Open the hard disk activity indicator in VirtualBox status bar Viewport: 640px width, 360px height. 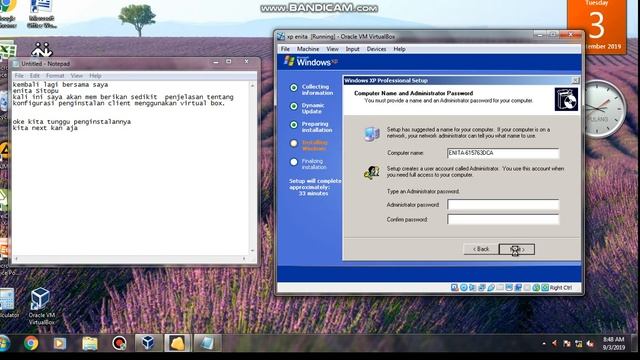(x=455, y=288)
